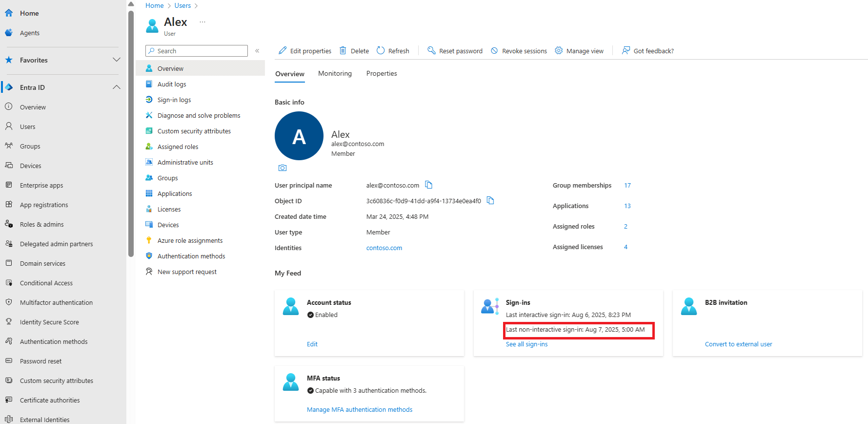This screenshot has width=868, height=424.
Task: Copy the User principal name
Action: [x=428, y=185]
